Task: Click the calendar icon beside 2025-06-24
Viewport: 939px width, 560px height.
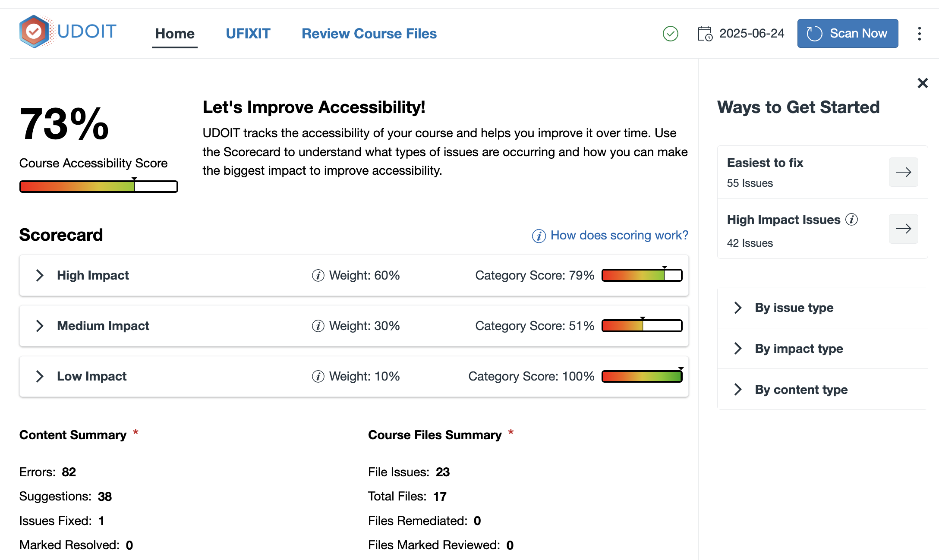Action: pos(705,34)
